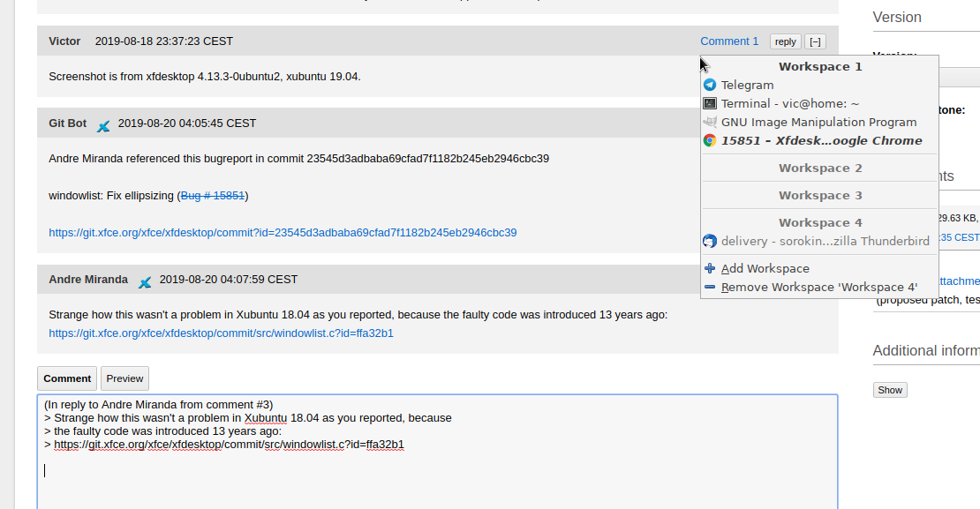This screenshot has width=980, height=509.
Task: Click the plus icon for Add Workspace
Action: (710, 268)
